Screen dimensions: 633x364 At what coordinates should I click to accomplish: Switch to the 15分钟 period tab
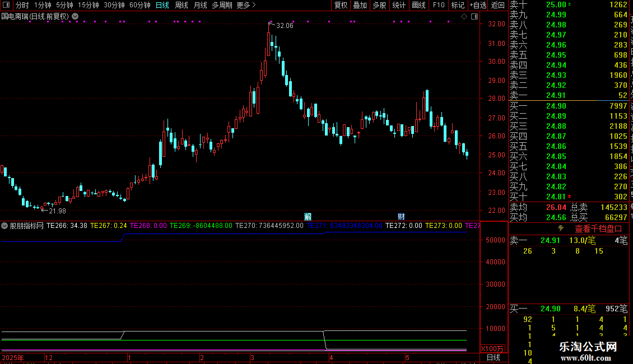point(89,5)
